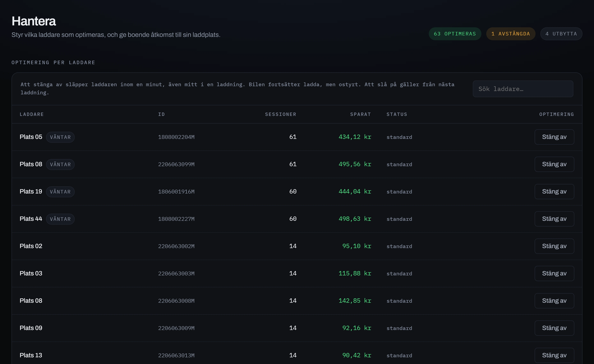
Task: Click the saved amount 92,16 kr
Action: point(357,328)
